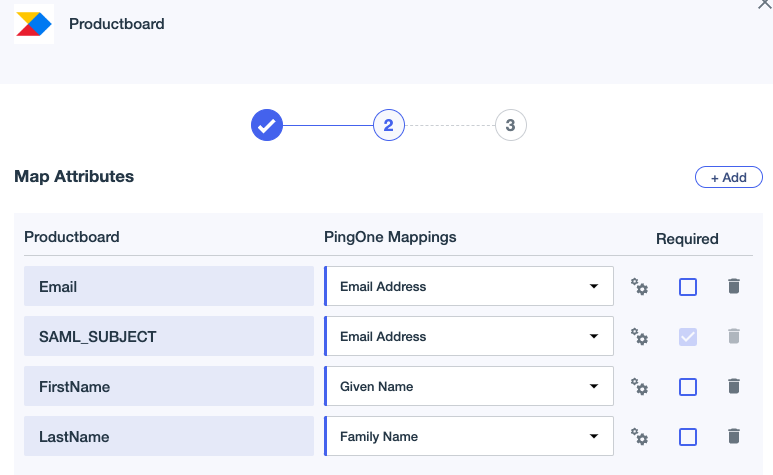
Task: Open PingOne mapping dropdown for SAML_SUBJECT
Action: (x=469, y=336)
